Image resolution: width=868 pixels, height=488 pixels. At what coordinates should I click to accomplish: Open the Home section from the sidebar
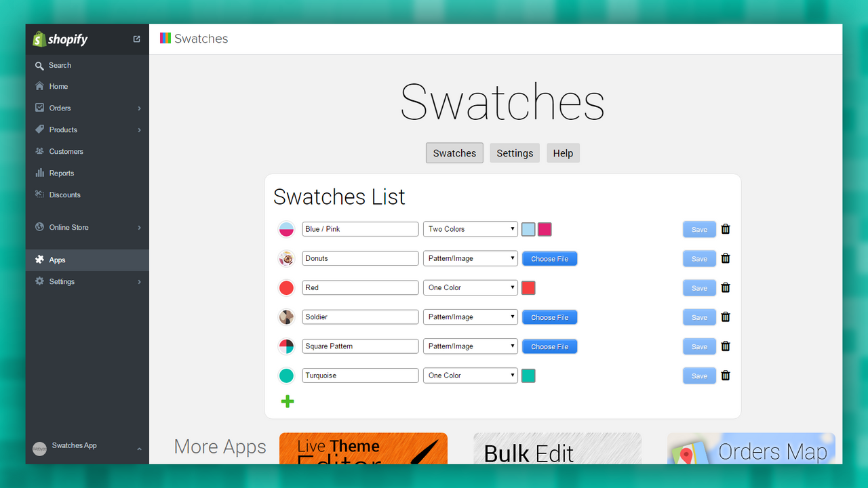(39, 86)
